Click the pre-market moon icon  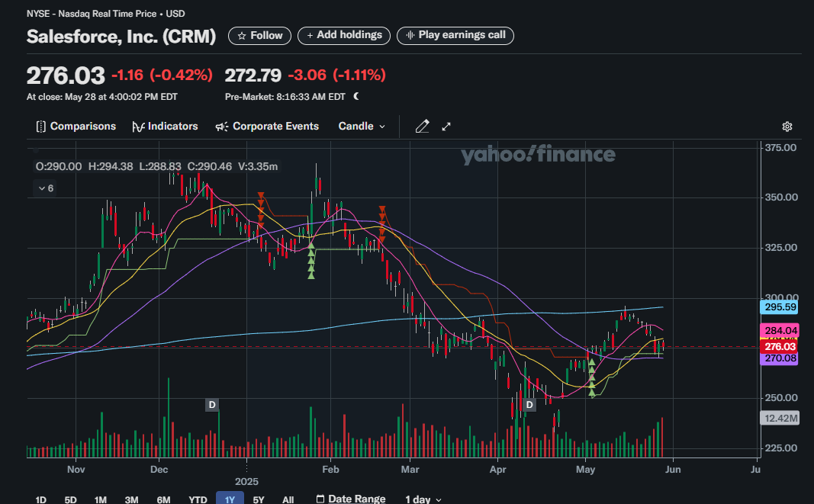(x=356, y=97)
